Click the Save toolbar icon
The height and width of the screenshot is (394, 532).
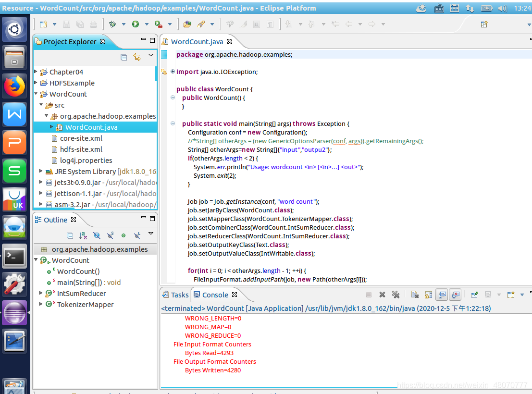pyautogui.click(x=66, y=24)
